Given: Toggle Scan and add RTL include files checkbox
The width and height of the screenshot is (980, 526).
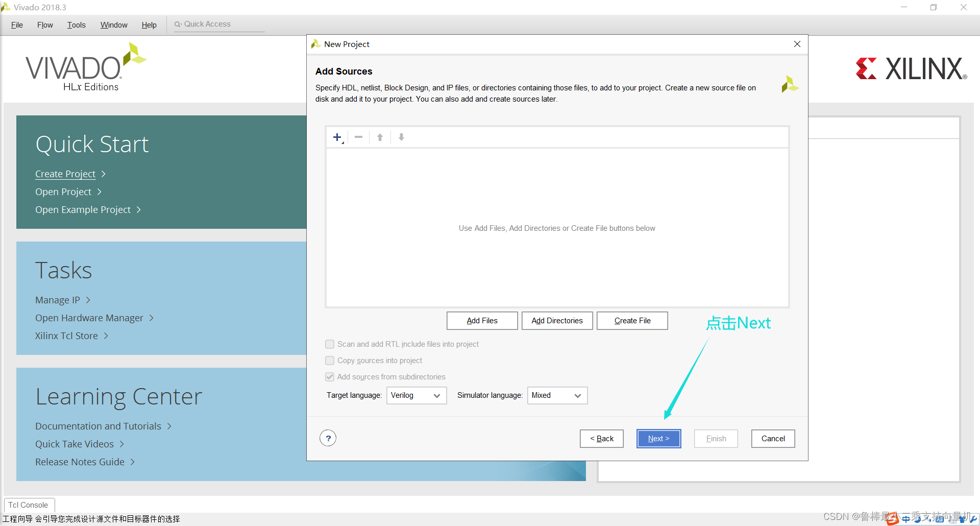Looking at the screenshot, I should coord(330,344).
